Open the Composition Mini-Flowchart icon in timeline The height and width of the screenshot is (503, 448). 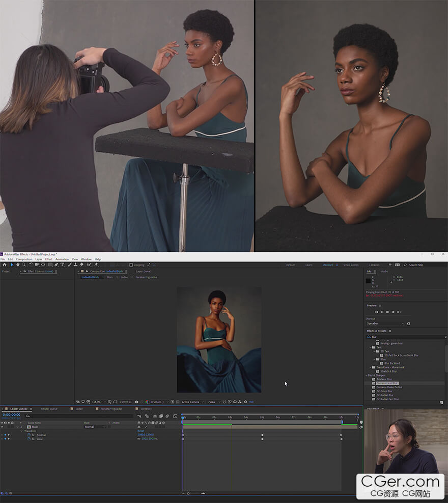[139, 416]
